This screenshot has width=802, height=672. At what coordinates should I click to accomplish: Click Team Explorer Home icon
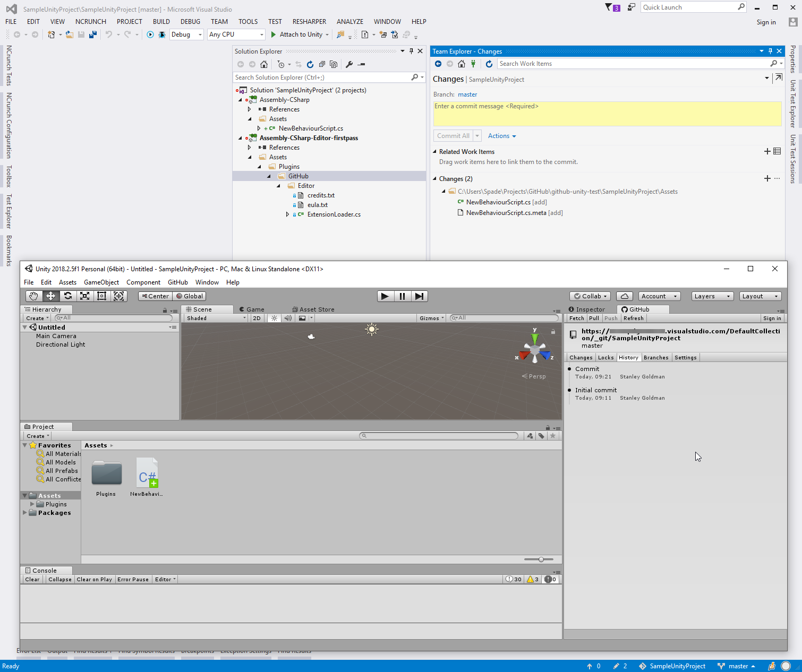pos(462,64)
